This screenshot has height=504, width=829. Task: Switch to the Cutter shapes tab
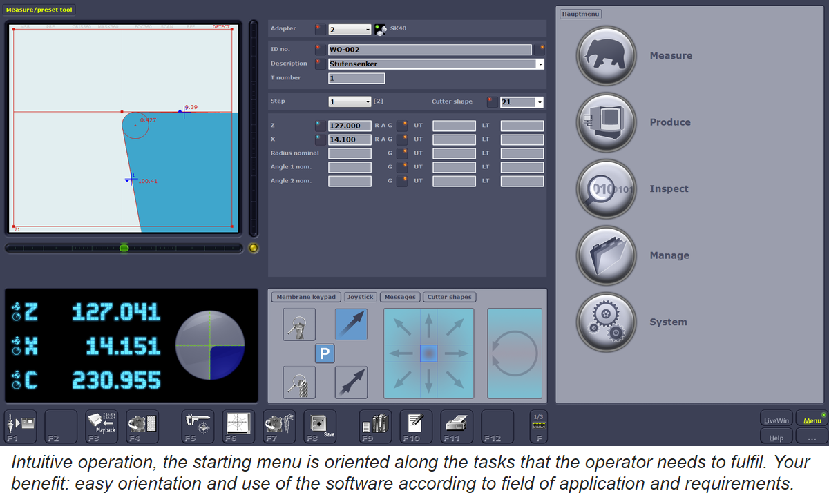pyautogui.click(x=449, y=297)
